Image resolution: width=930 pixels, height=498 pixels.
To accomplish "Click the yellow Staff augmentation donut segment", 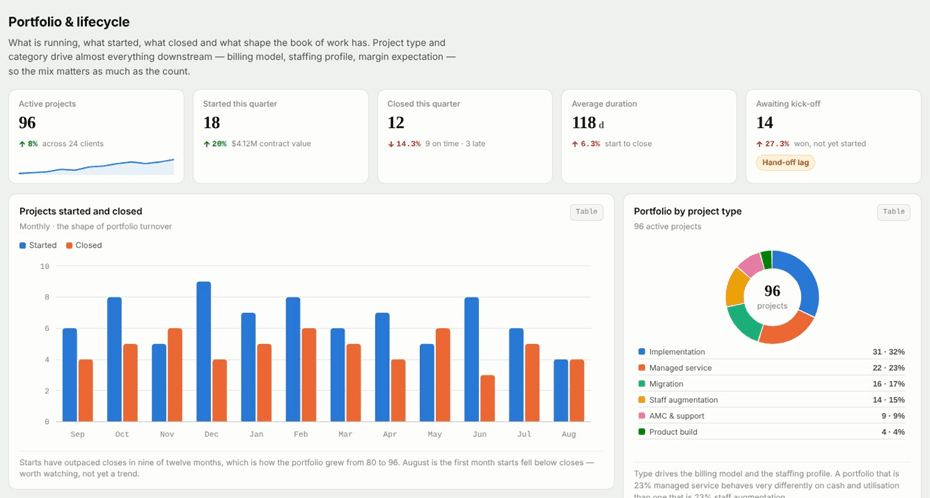I will (x=736, y=286).
